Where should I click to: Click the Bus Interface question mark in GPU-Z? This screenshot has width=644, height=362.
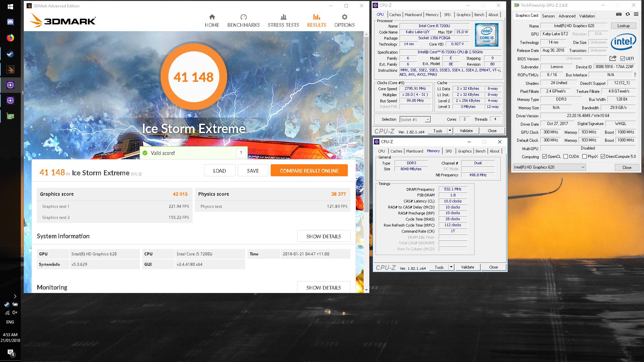(635, 75)
